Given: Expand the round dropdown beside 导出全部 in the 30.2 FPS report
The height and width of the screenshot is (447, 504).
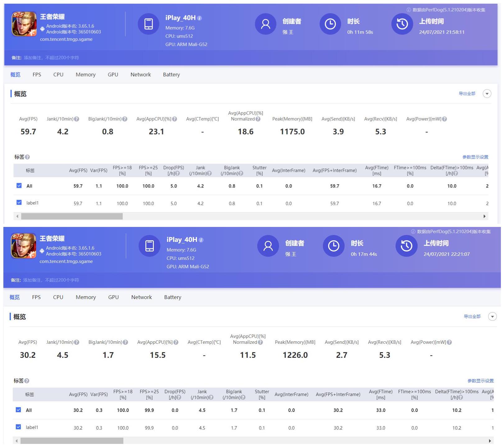Looking at the screenshot, I should tap(493, 316).
